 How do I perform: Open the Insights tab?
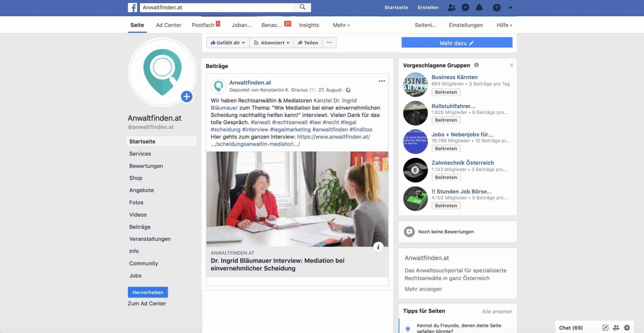point(309,25)
